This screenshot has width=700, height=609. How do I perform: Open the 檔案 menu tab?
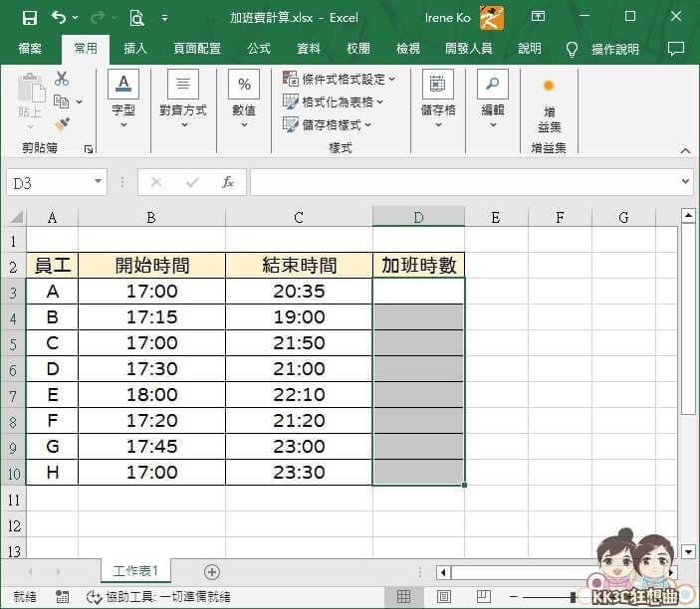pos(30,48)
